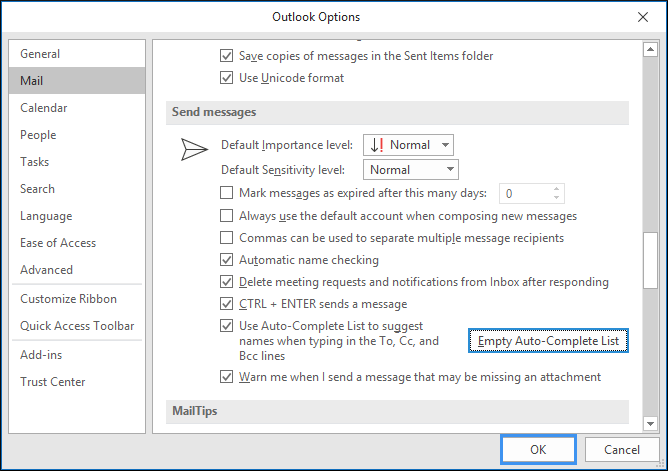
Task: Open Quick Access Toolbar settings
Action: pos(77,326)
